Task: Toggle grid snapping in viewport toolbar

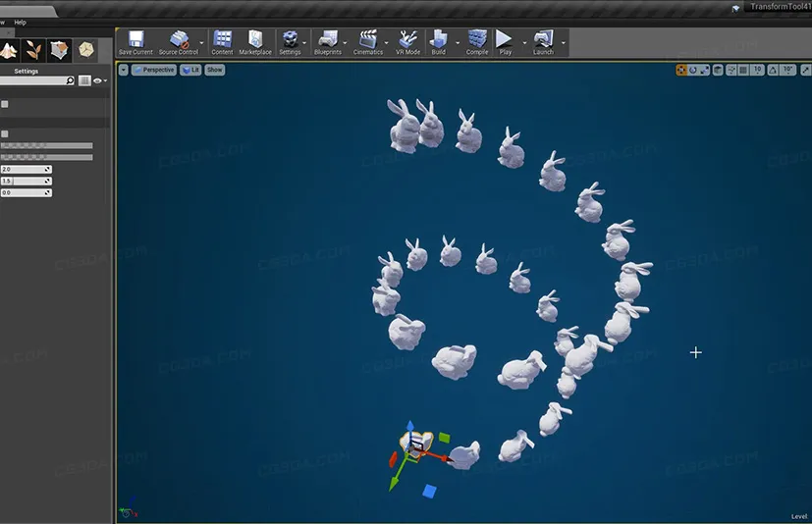Action: 743,70
